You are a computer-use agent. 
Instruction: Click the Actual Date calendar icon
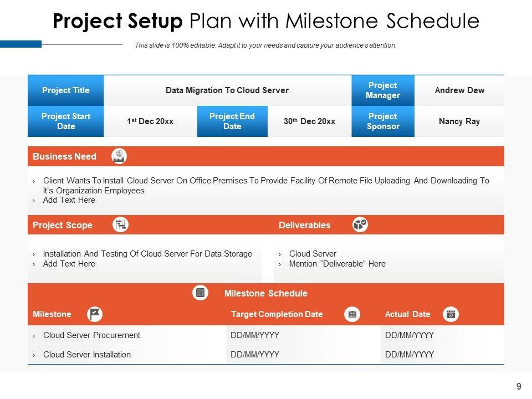coord(451,314)
